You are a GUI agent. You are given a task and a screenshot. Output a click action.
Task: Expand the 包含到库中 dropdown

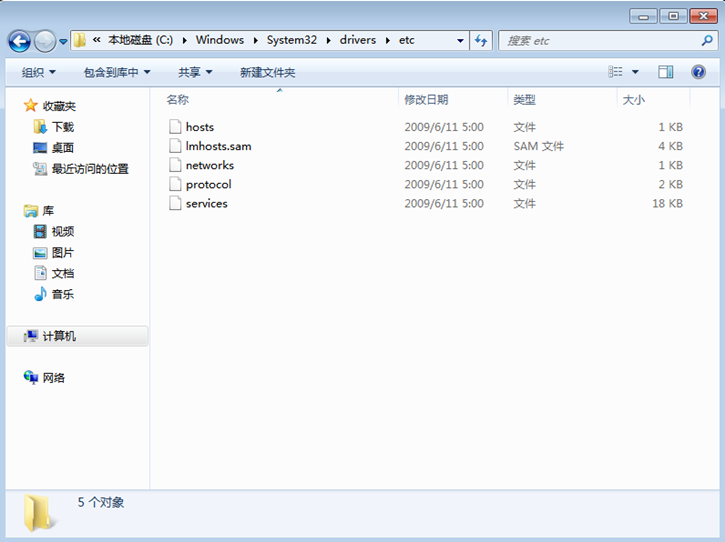[117, 72]
